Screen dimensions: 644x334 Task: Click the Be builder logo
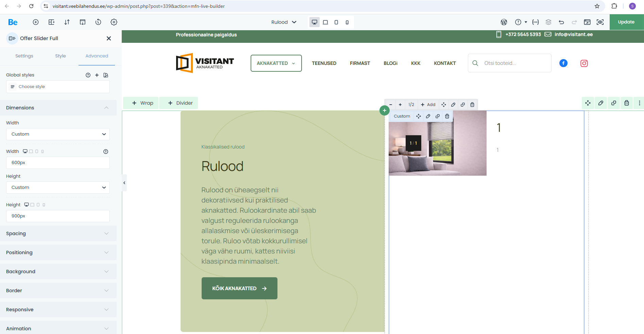[13, 22]
